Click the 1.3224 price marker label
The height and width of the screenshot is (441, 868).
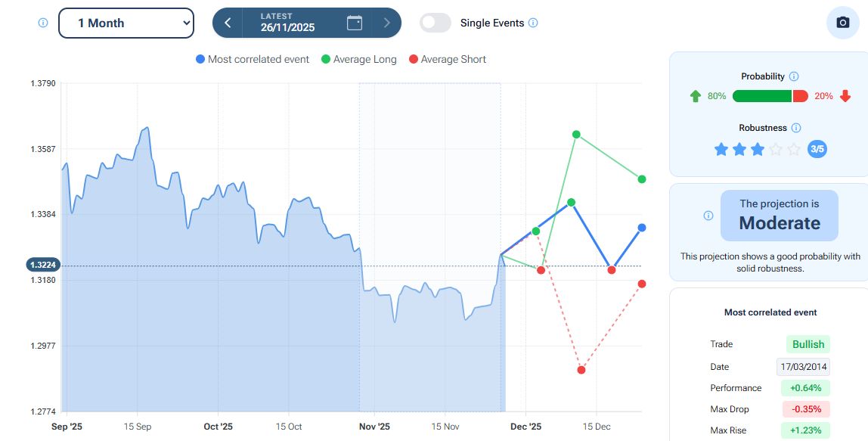coord(43,265)
